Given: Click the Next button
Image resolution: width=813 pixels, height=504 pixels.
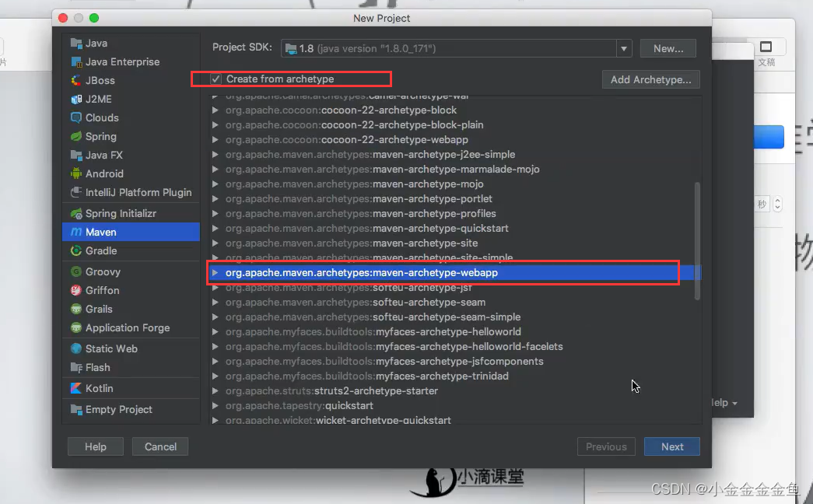Looking at the screenshot, I should (672, 446).
